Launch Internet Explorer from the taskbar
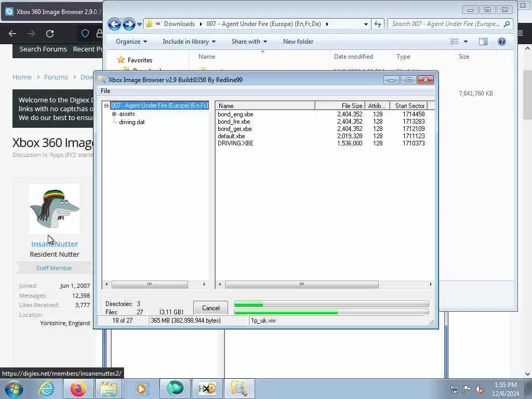The image size is (532, 399). click(x=46, y=389)
